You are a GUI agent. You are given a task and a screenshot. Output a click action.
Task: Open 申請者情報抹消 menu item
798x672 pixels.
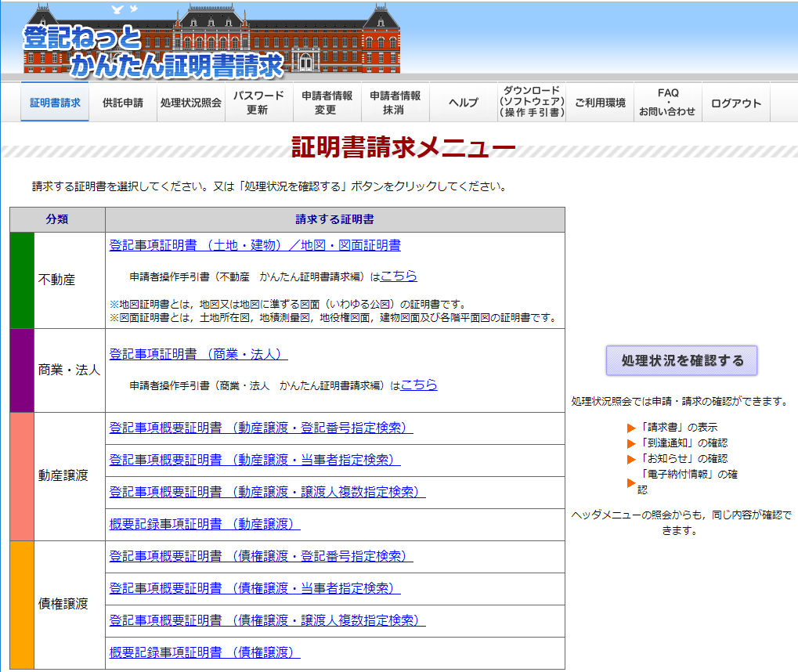pos(394,103)
